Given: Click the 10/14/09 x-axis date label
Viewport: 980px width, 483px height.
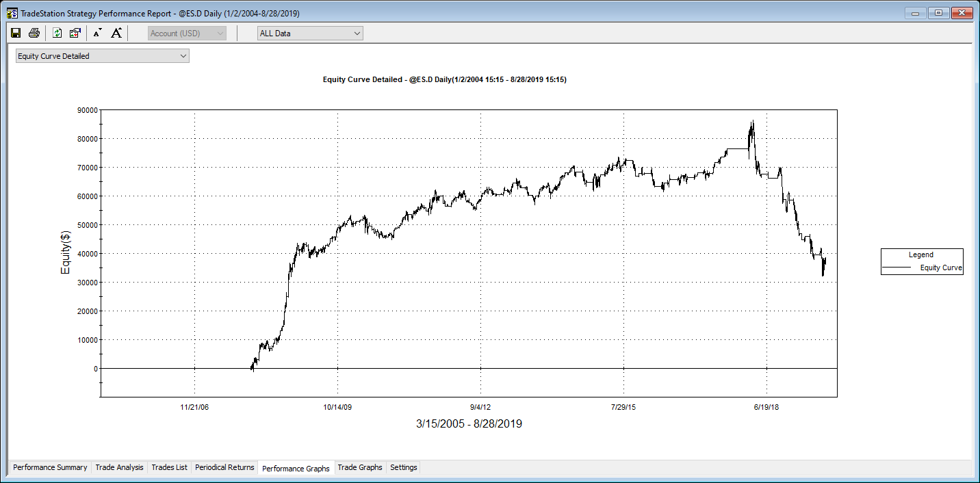Looking at the screenshot, I should pyautogui.click(x=337, y=407).
